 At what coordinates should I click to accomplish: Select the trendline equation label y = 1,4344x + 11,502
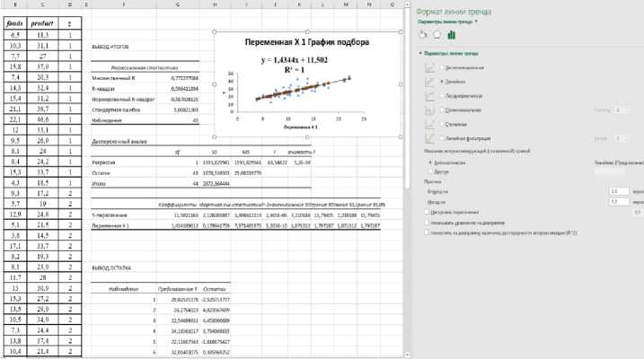coord(295,60)
